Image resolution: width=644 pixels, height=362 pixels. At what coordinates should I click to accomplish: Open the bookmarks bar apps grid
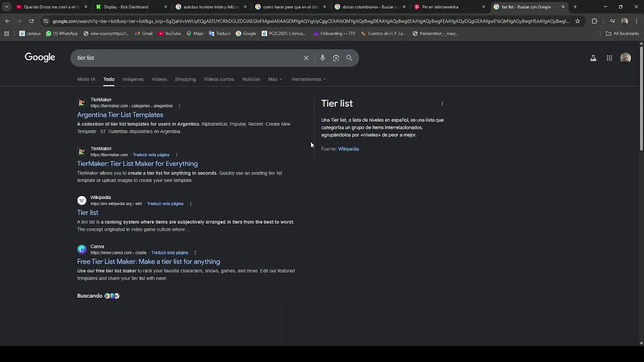(7, 34)
